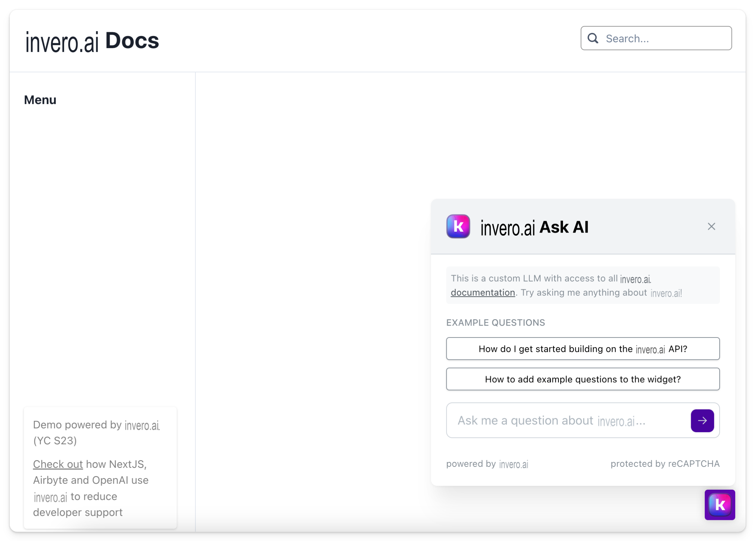This screenshot has width=756, height=542.
Task: Click the magnifying glass search icon
Action: (593, 38)
